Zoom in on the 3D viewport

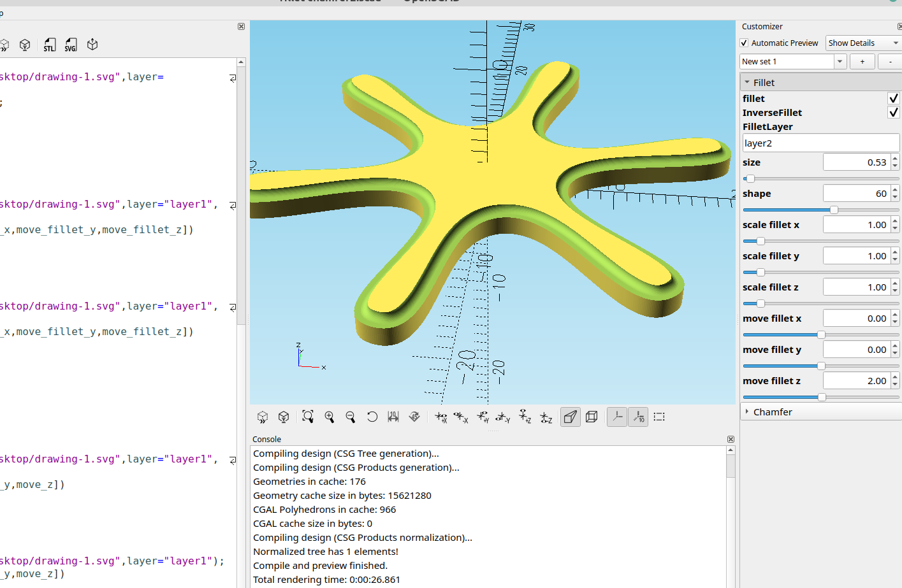330,417
